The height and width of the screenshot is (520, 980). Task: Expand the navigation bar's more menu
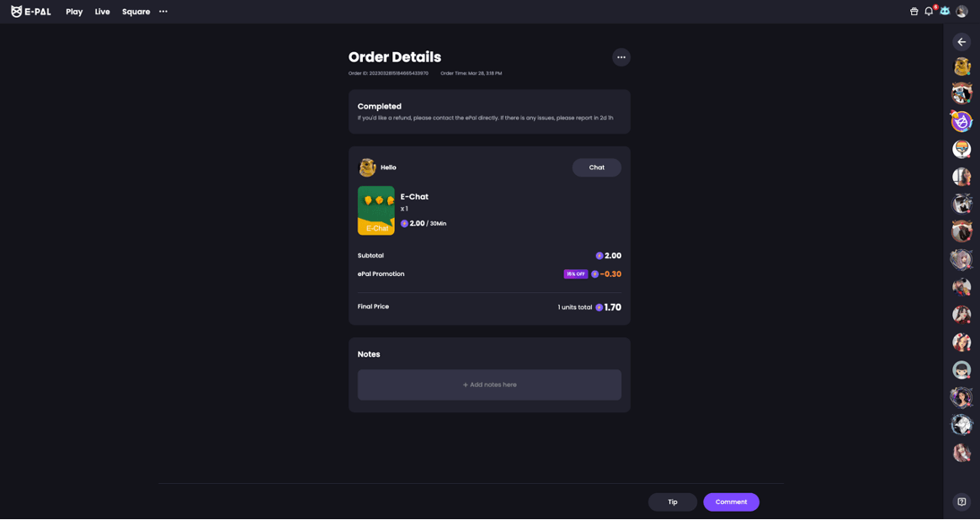163,12
